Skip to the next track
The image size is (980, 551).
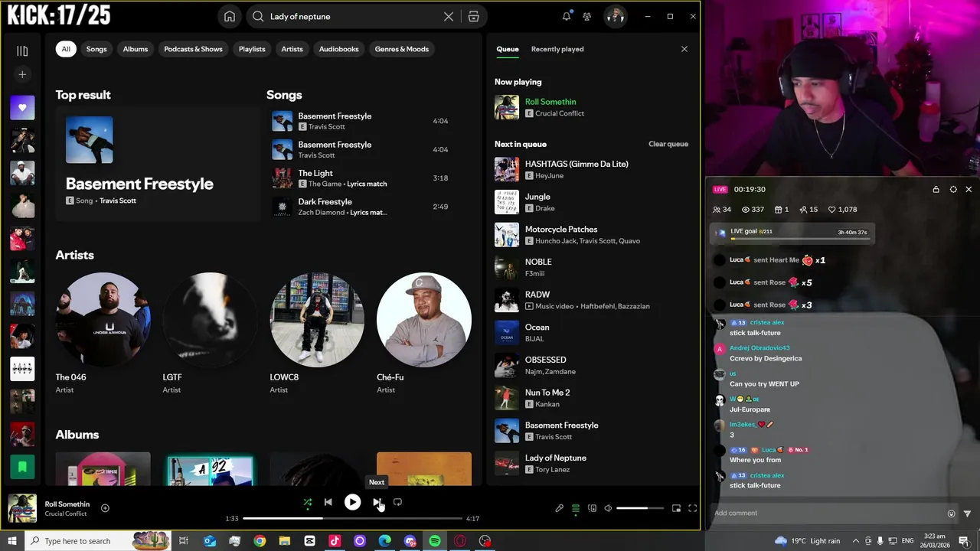377,502
